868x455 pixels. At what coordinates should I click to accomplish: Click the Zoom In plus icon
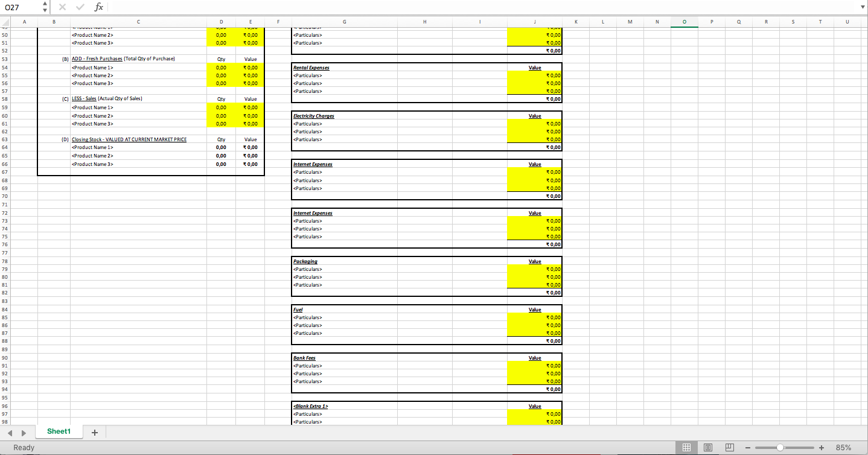pyautogui.click(x=822, y=447)
